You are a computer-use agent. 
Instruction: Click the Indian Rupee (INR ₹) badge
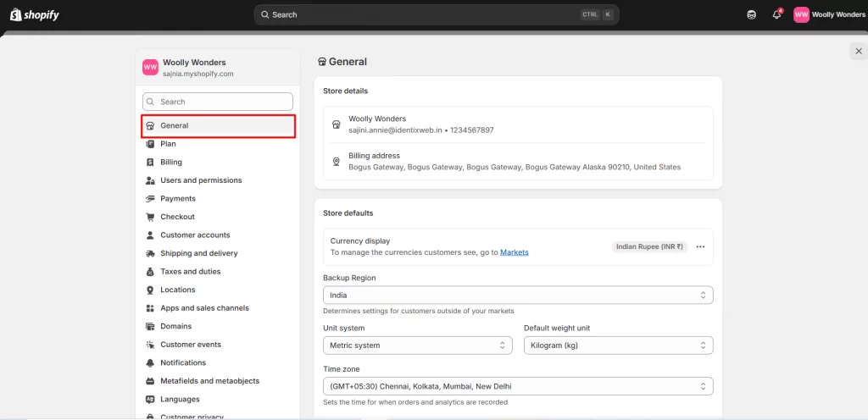coord(649,247)
